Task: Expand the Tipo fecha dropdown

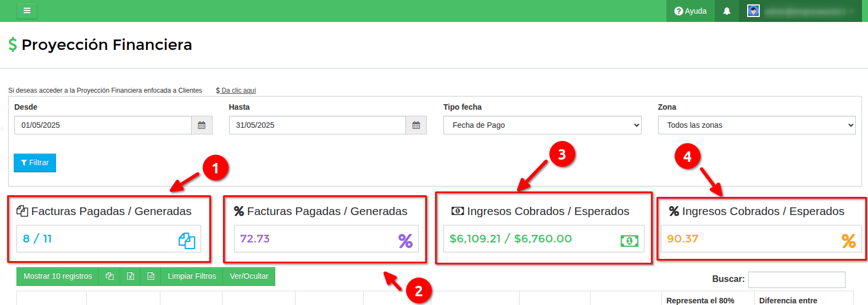Action: 542,125
